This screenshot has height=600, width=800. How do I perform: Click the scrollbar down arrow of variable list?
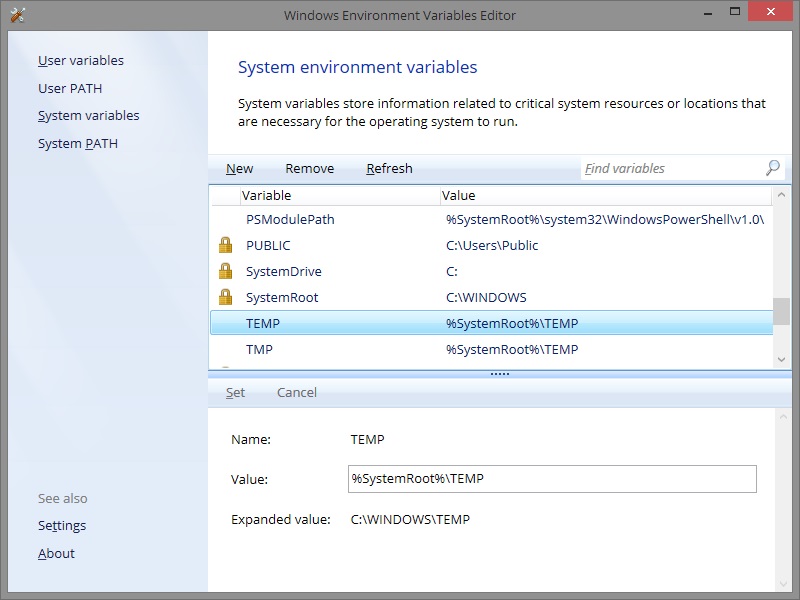coord(783,359)
